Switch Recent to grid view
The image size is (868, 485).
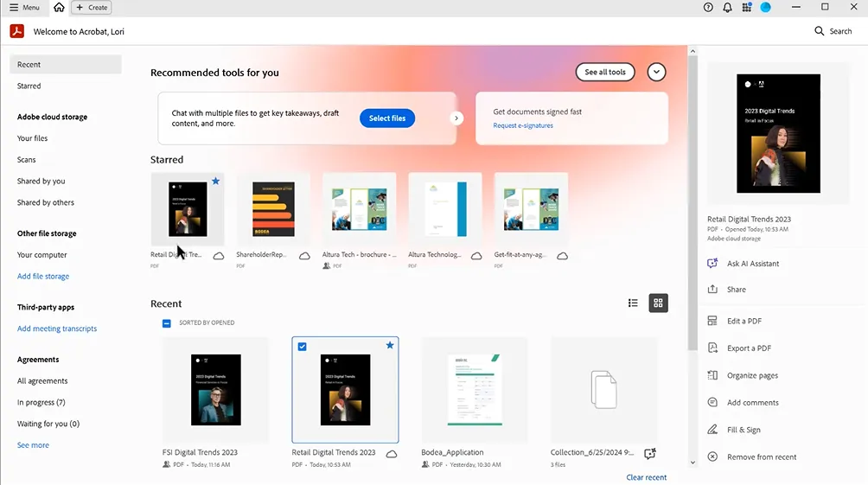click(x=658, y=303)
